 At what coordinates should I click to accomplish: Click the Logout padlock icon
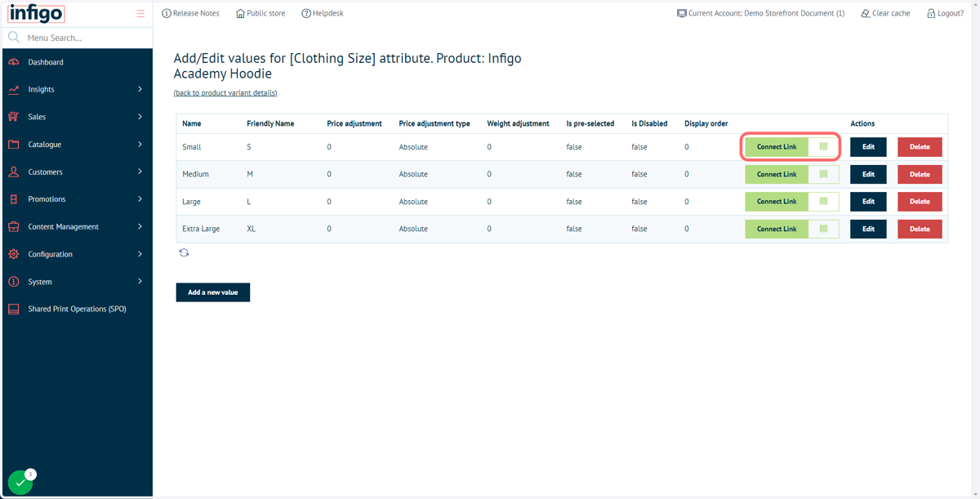click(931, 13)
